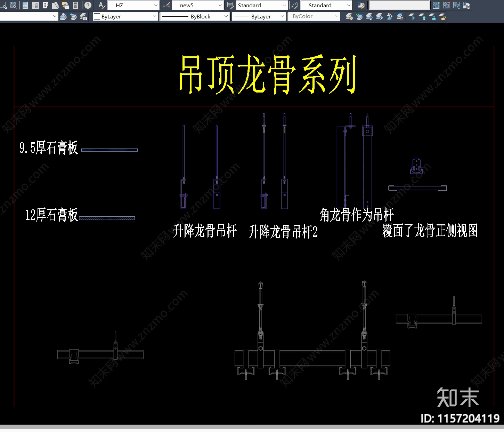Select the 12厚石膏板 label
Viewport: 504px width, 432px height.
click(52, 215)
